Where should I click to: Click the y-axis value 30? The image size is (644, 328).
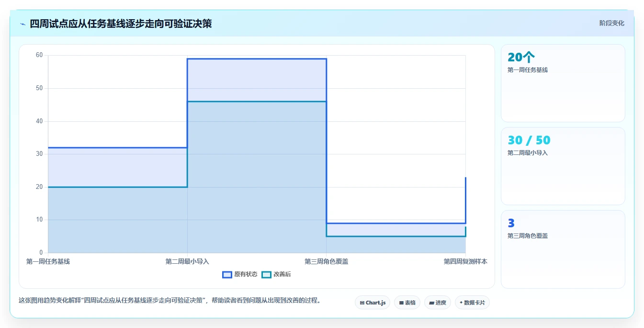[x=39, y=154]
